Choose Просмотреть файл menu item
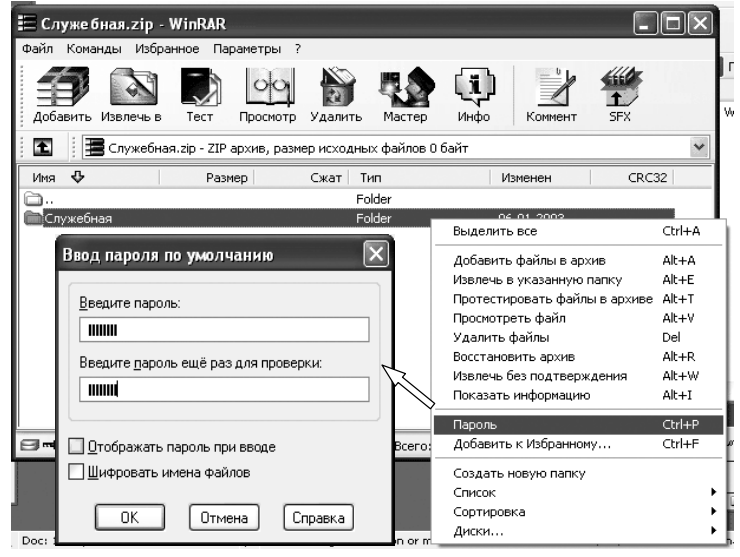Viewport: 740px width, 557px height. (x=579, y=318)
